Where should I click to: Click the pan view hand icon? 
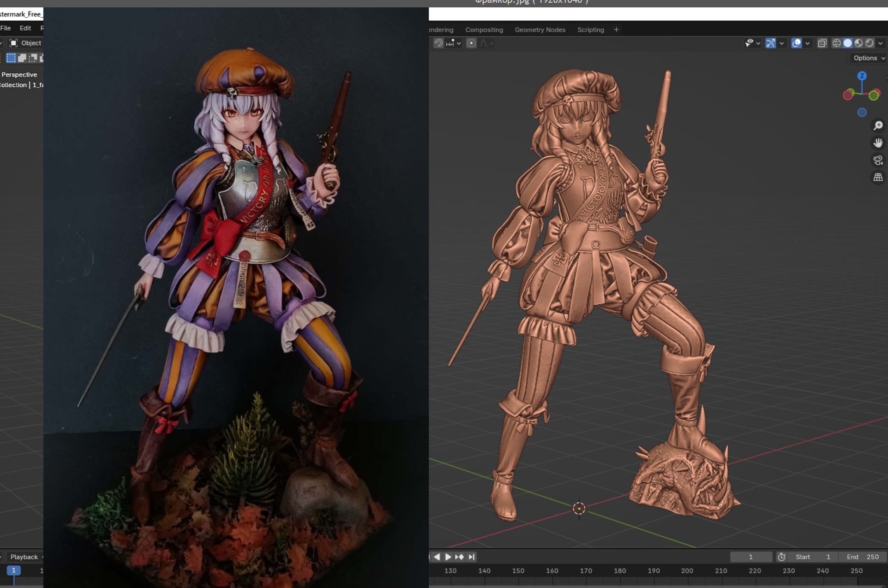pyautogui.click(x=878, y=143)
